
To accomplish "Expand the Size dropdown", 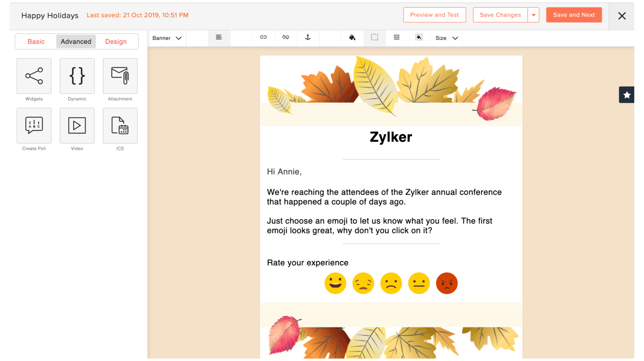I will 447,38.
